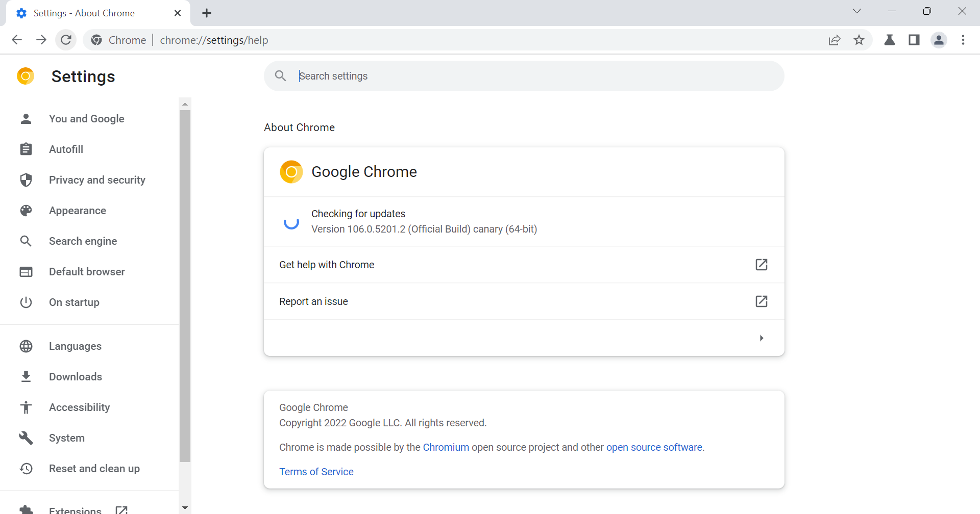
Task: Click the wrench icon beside System
Action: pos(26,438)
